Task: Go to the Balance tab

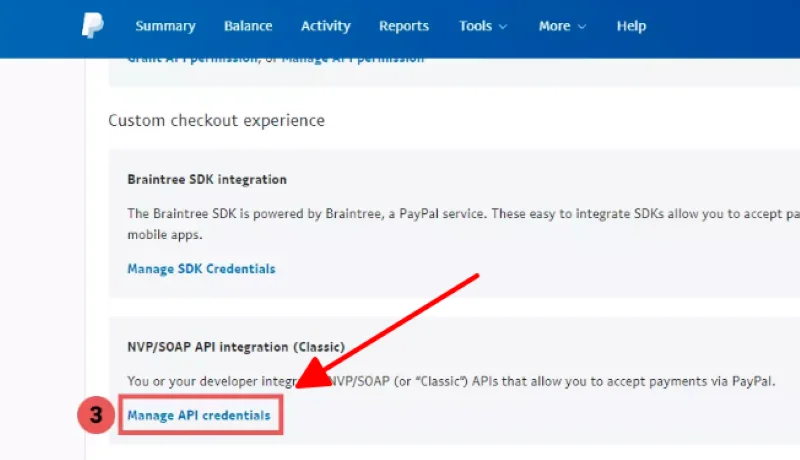Action: 248,26
